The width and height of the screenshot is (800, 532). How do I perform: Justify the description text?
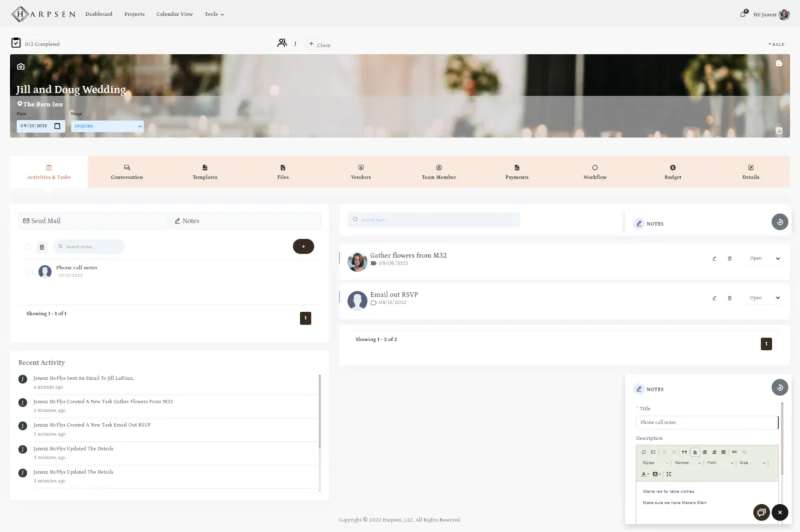click(x=723, y=452)
